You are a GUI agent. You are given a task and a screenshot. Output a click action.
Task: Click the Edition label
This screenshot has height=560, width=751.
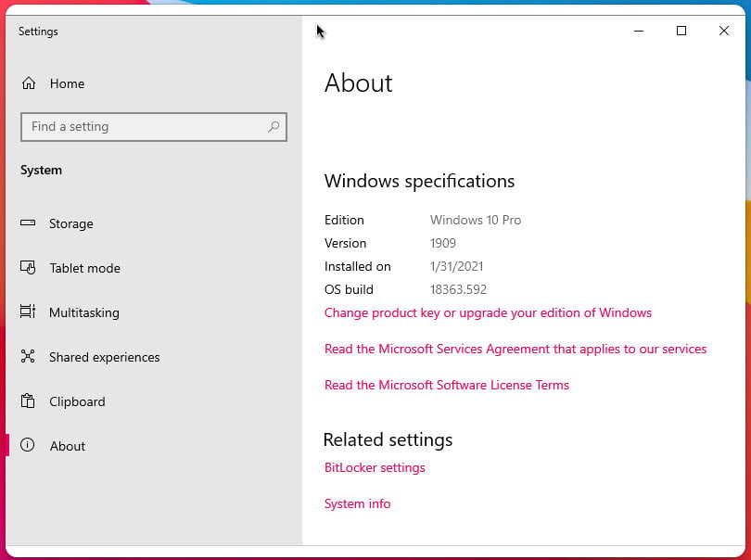point(344,220)
